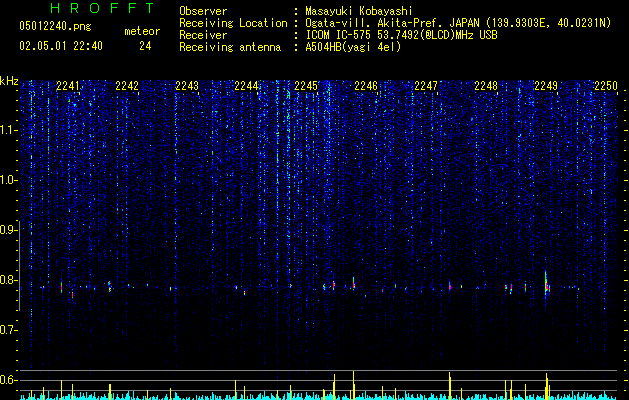Select the filename 05012240.png

(55, 27)
